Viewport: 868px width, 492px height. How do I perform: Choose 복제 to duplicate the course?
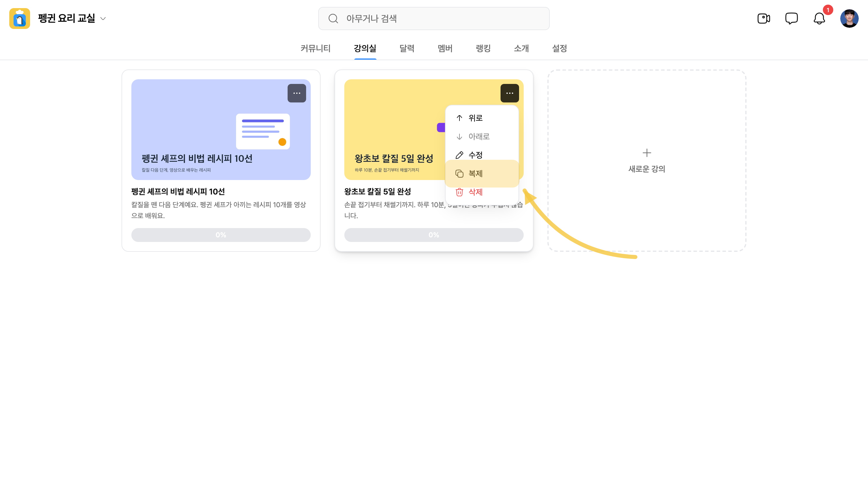[x=482, y=174]
